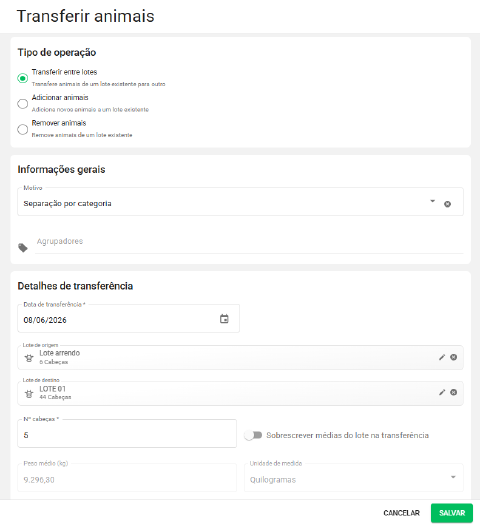Click the Agrupadores text field

[x=249, y=244]
